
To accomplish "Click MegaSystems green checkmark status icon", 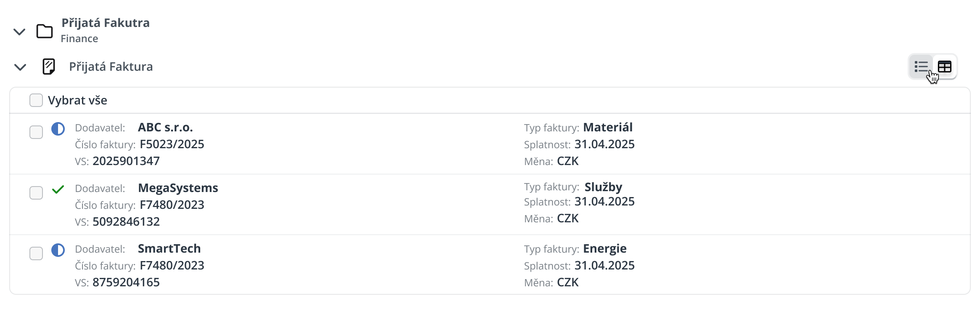I will 58,189.
